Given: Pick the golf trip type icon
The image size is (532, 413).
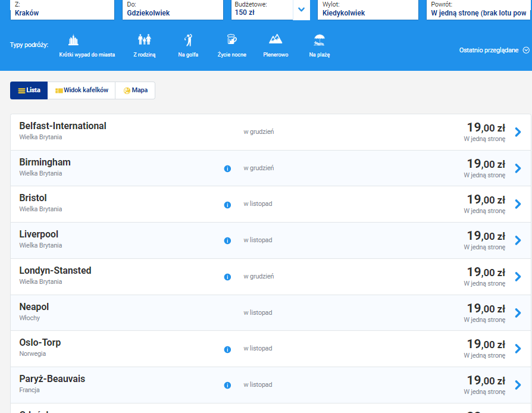Looking at the screenshot, I should tap(188, 40).
